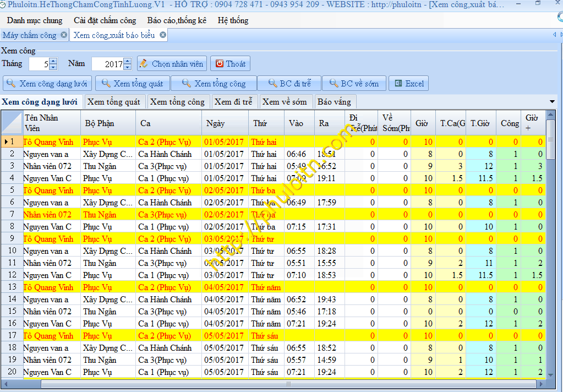Viewport: 563px width, 392px height.
Task: Run the Xem công dạng lưới search button
Action: 47,83
